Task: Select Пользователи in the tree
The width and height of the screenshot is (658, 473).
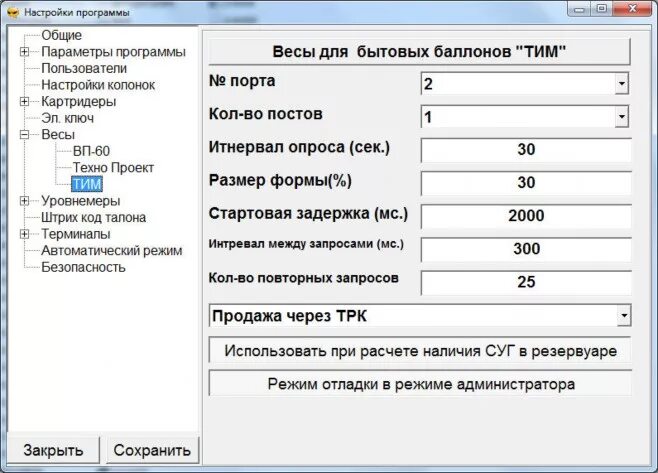Action: 84,68
